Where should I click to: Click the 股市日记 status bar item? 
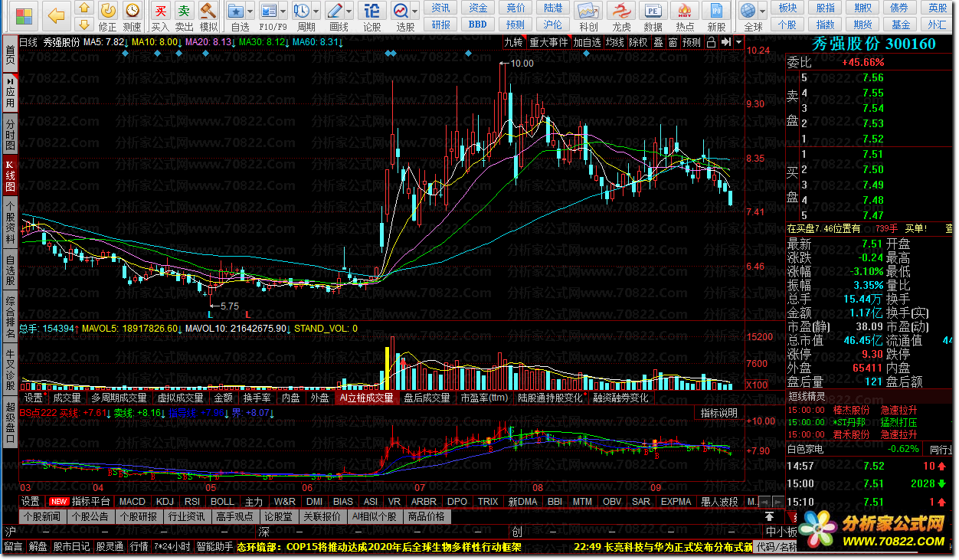click(x=72, y=547)
